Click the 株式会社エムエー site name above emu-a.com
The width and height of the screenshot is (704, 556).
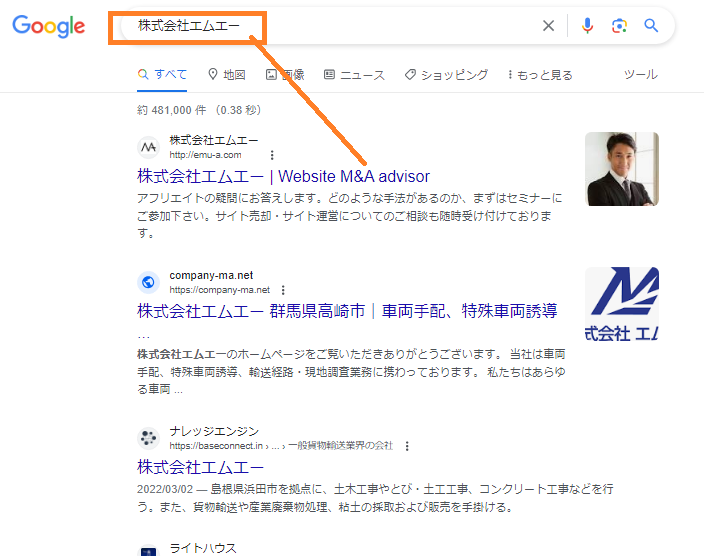coord(214,141)
